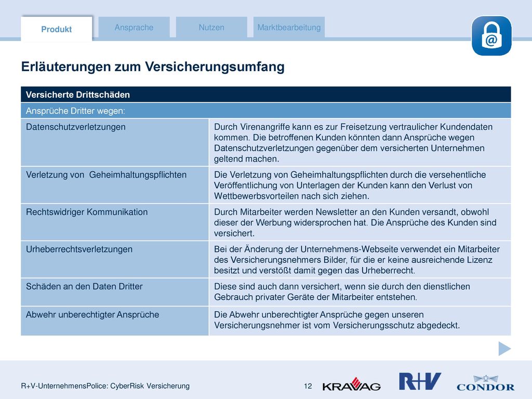
Task: Select the Rechtswidriger Kommunikation cell
Action: pos(115,222)
